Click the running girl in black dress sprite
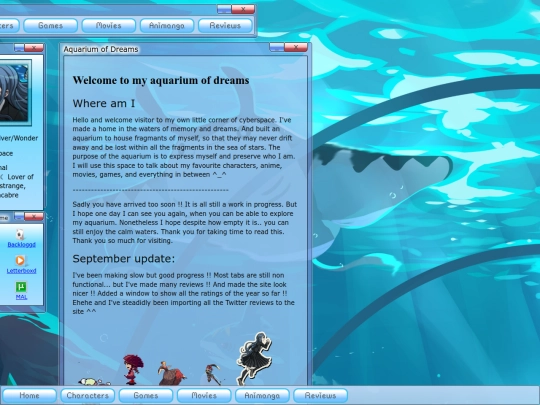 (x=254, y=358)
